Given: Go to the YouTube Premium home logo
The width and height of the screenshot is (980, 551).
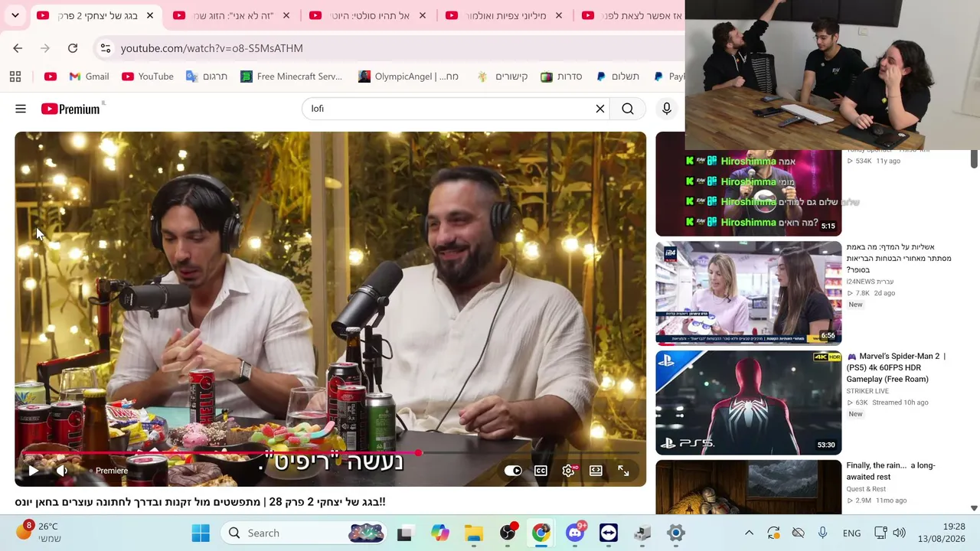Looking at the screenshot, I should click(x=70, y=109).
